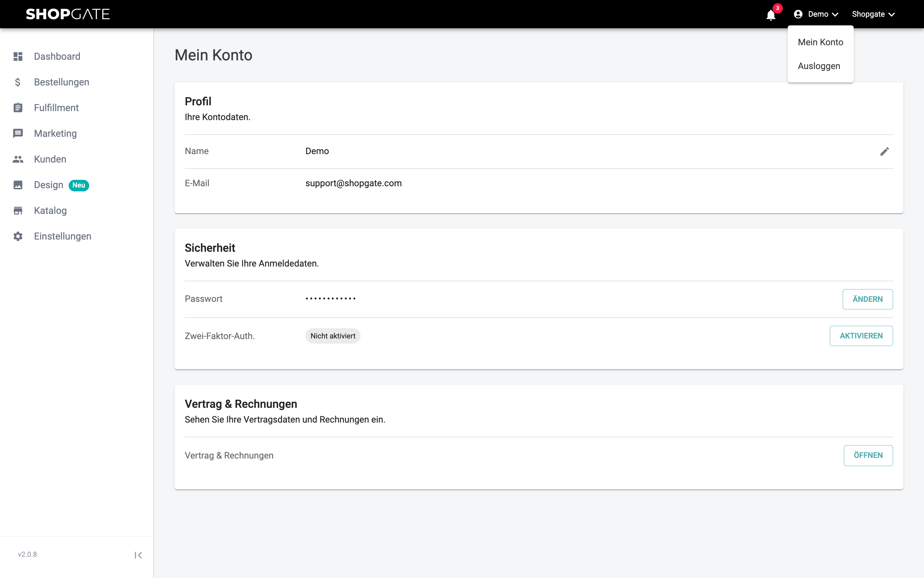Edit the Name with pencil icon

884,151
